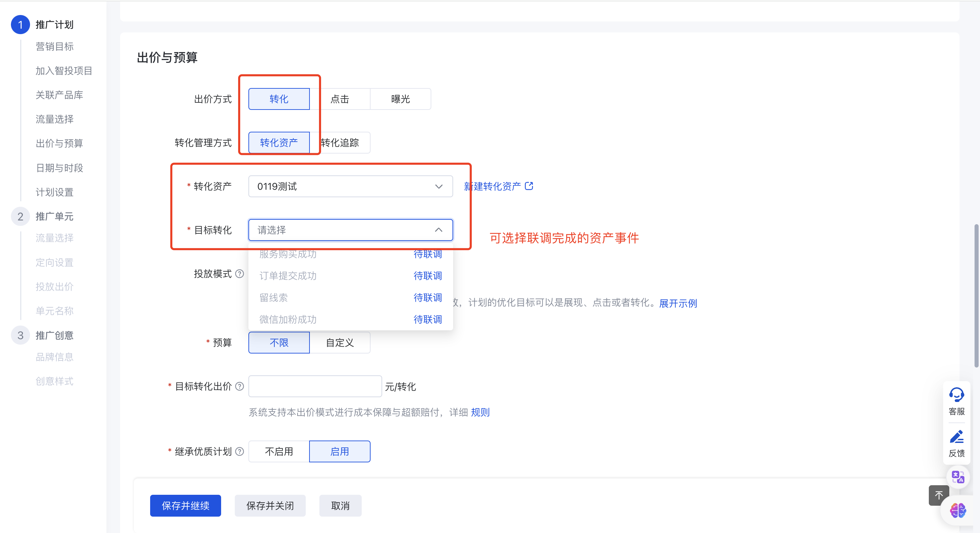This screenshot has width=980, height=533.
Task: Jump to 日期与时段 in sidebar
Action: (x=59, y=168)
